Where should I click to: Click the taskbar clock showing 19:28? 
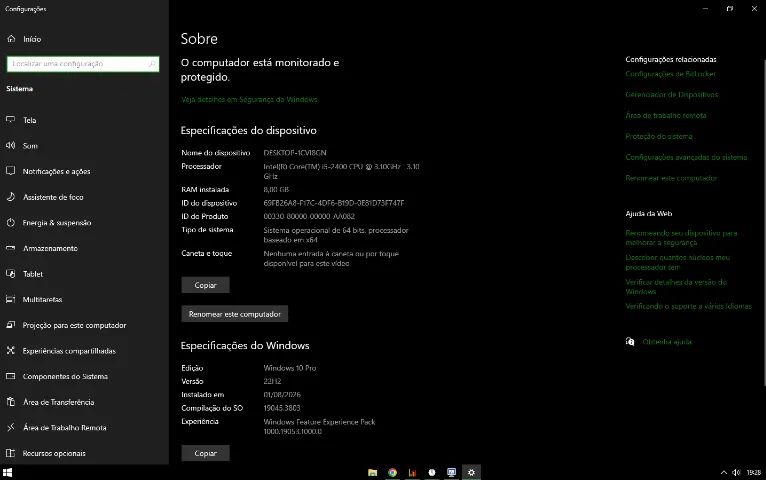pos(754,473)
